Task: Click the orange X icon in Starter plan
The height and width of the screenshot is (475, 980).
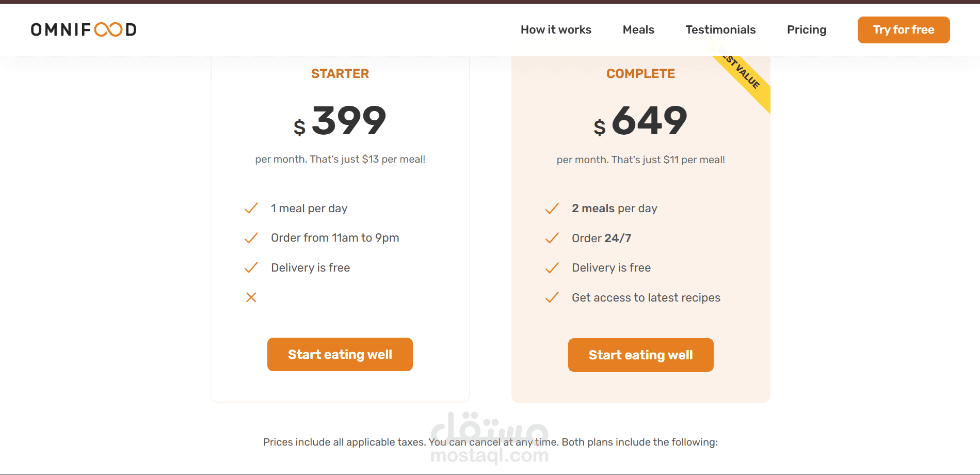Action: [x=251, y=297]
